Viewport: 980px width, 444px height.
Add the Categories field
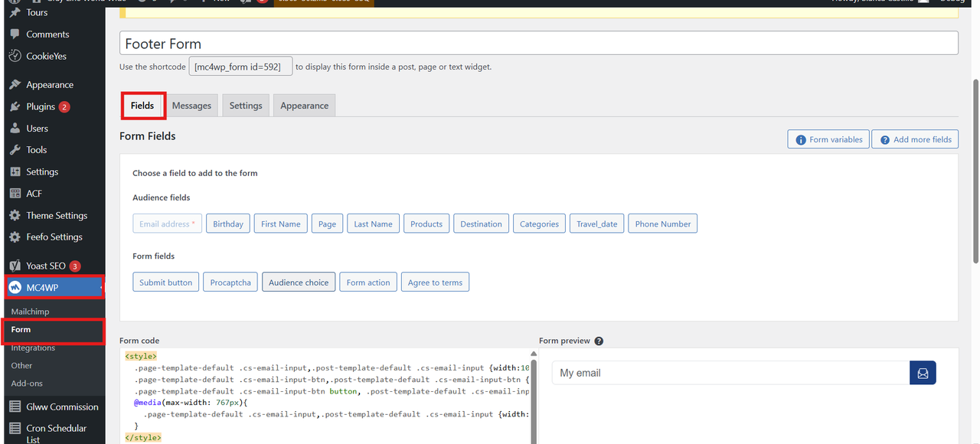(x=539, y=224)
